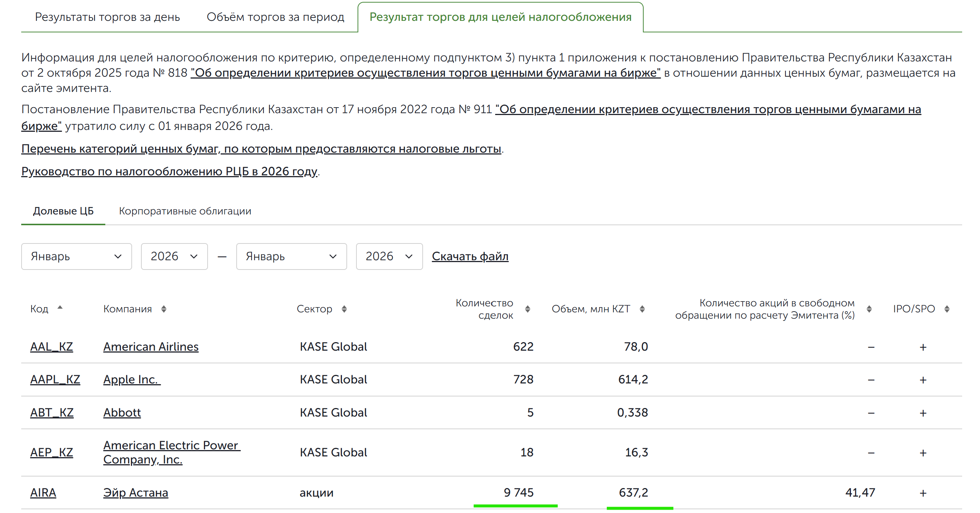
Task: Sort by Количество сделок sort icon
Action: (527, 309)
